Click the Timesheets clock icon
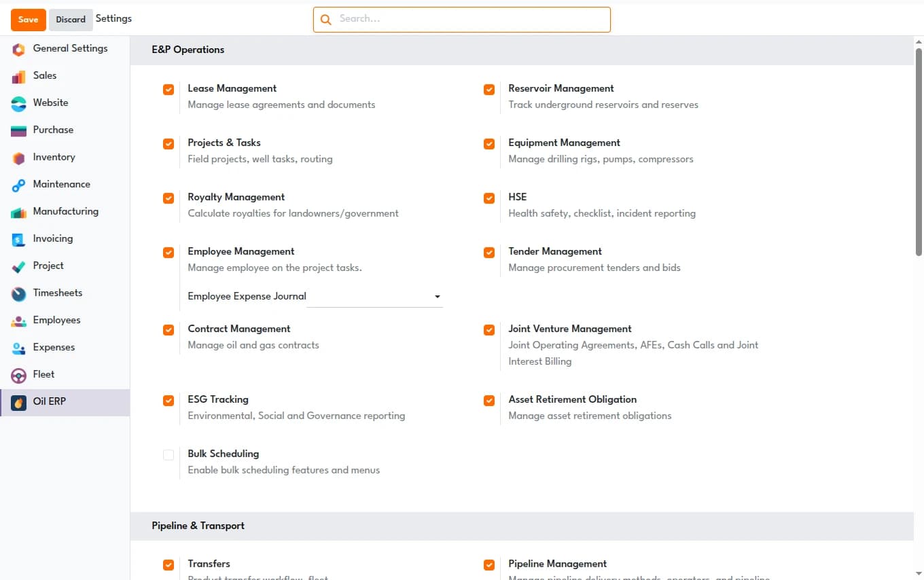The image size is (924, 580). (x=19, y=293)
